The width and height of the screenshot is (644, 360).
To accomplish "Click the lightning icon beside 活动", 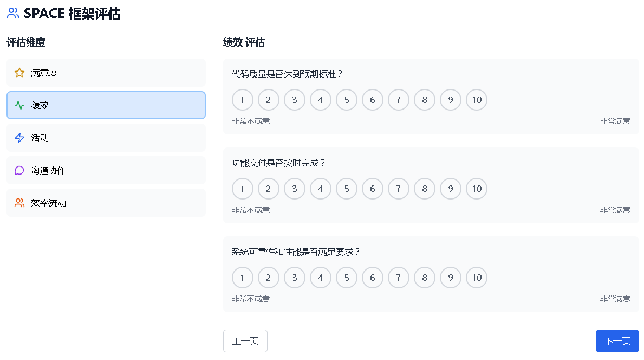I will [x=19, y=138].
